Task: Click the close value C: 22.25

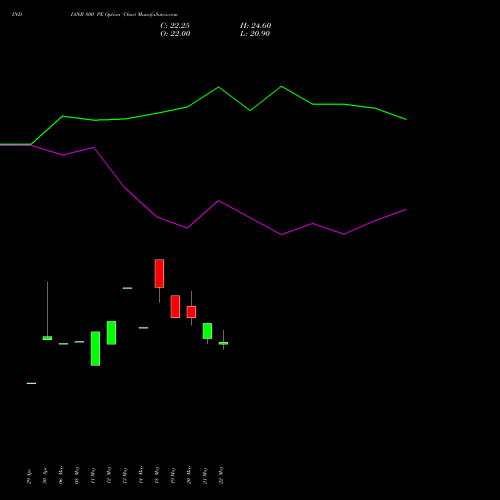Action: pos(175,26)
